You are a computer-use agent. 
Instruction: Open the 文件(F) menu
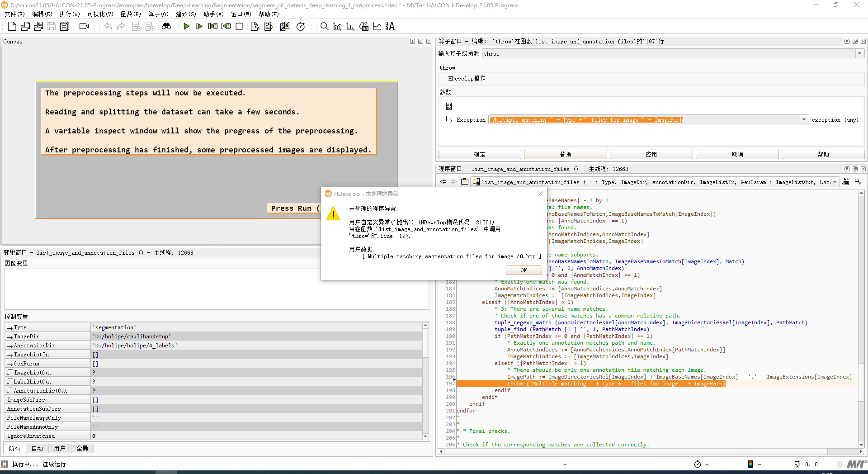14,14
